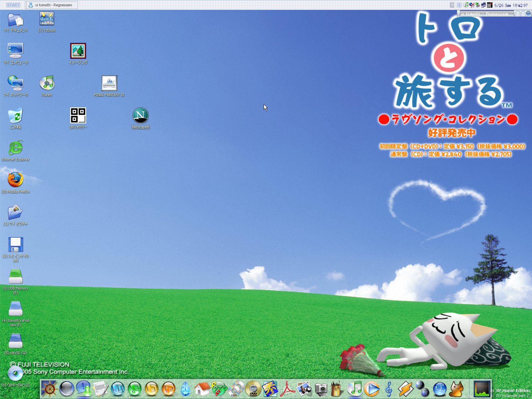Open the JP language bar indicator

coord(452,5)
